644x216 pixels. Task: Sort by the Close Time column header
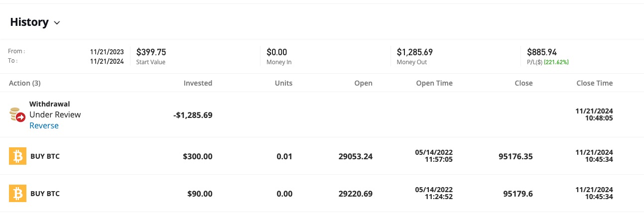pos(595,83)
